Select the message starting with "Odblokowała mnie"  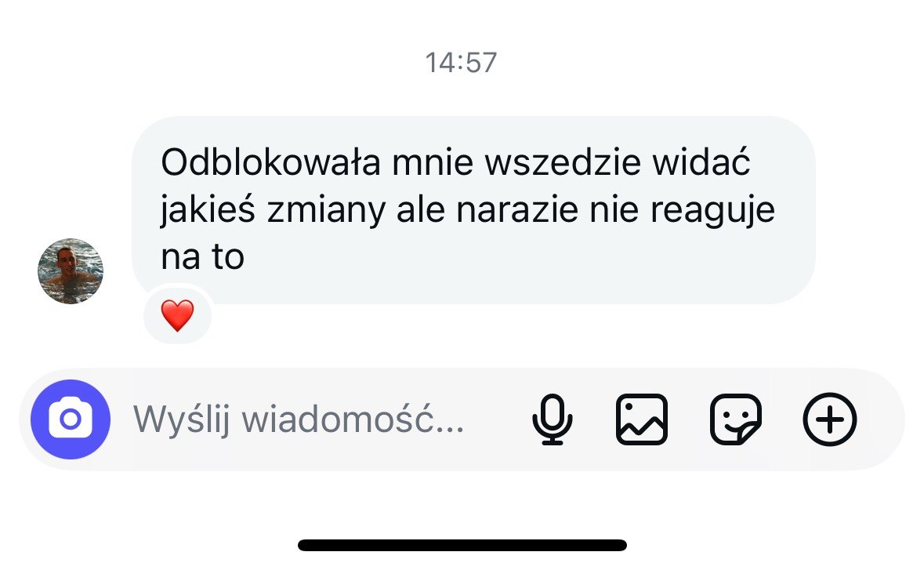pos(473,210)
